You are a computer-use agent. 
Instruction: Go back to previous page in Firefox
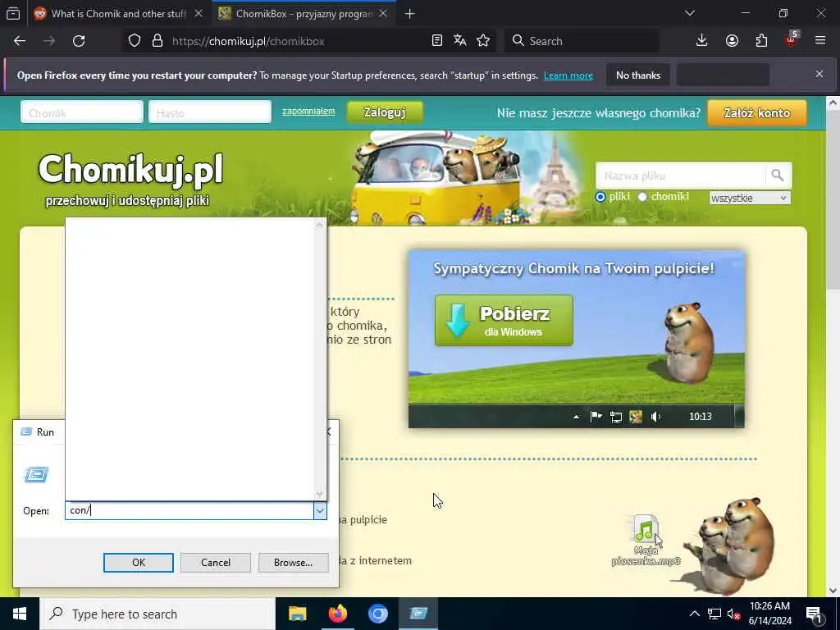point(20,41)
